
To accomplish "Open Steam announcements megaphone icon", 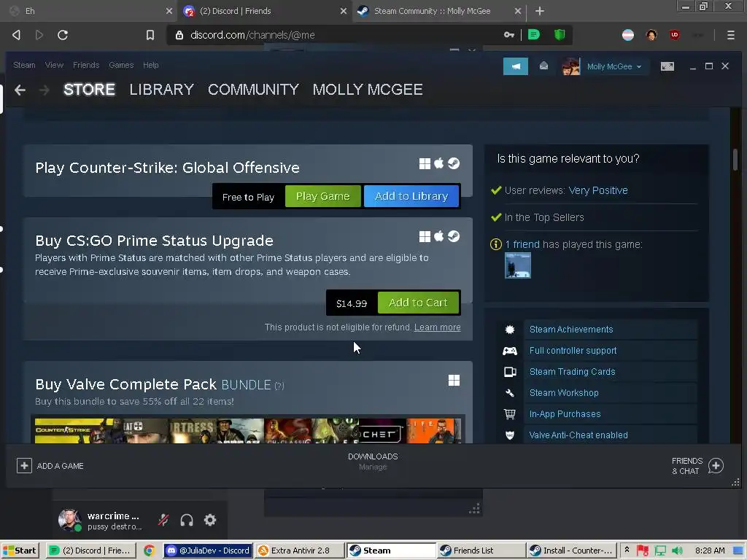I will tap(516, 66).
